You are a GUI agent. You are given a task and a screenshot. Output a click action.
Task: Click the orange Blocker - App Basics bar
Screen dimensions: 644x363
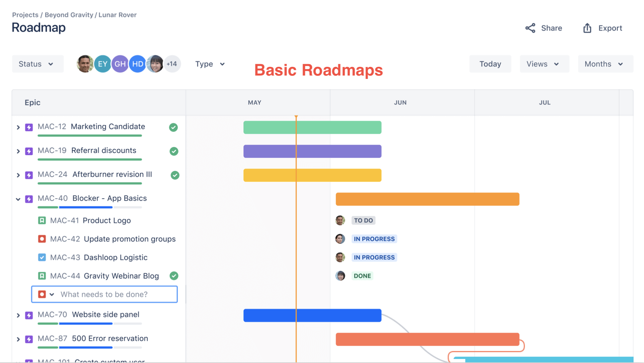pos(427,199)
